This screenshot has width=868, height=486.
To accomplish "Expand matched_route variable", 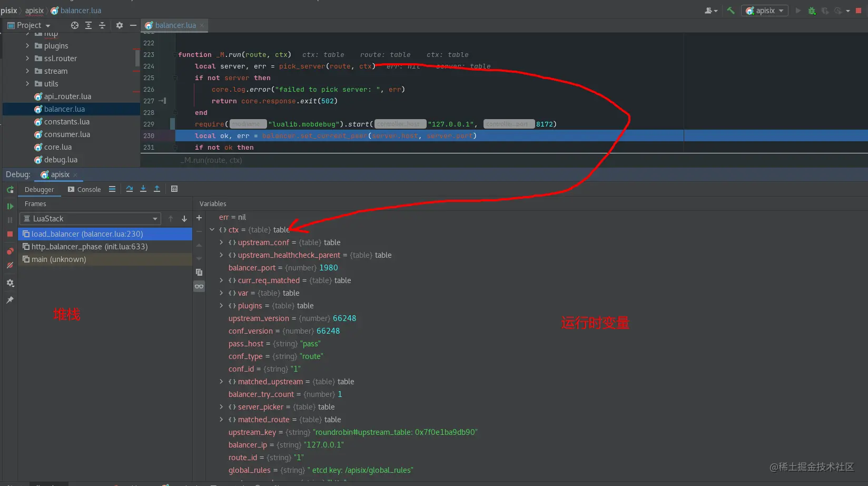I will (221, 420).
